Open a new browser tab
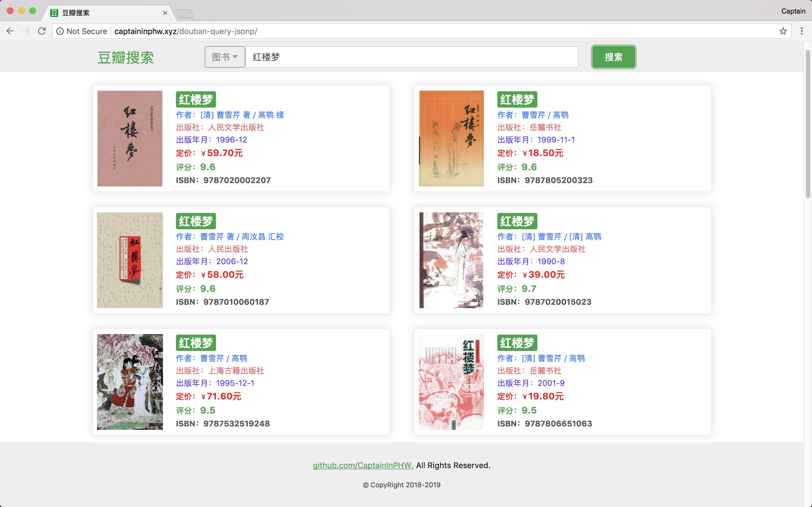This screenshot has height=507, width=812. (184, 14)
